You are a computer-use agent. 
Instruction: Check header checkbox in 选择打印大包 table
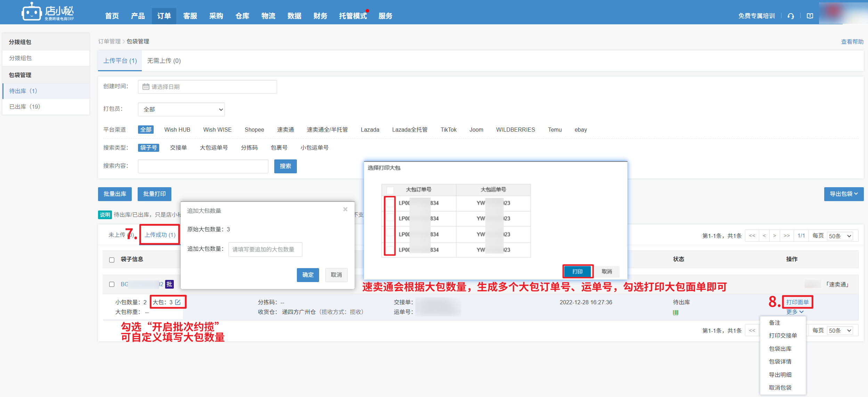coord(390,190)
